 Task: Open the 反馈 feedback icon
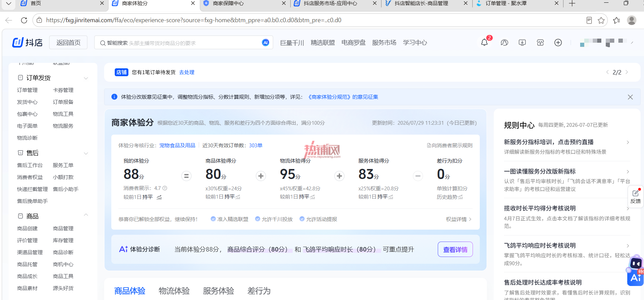pos(635,197)
